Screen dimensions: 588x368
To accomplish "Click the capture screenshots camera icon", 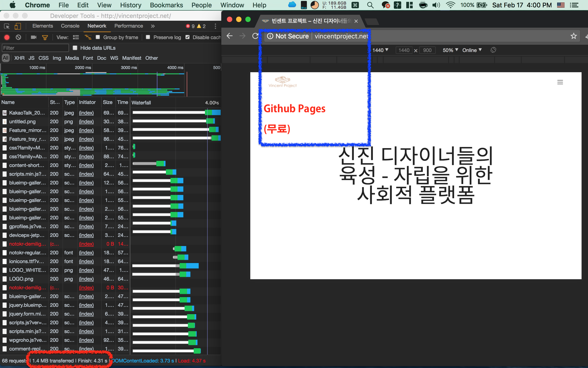I will point(34,37).
